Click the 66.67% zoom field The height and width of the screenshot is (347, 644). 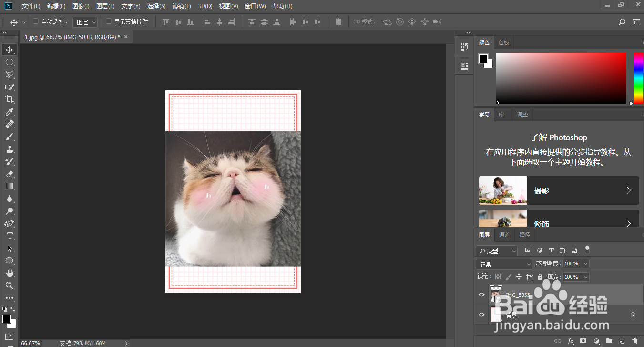[x=30, y=343]
